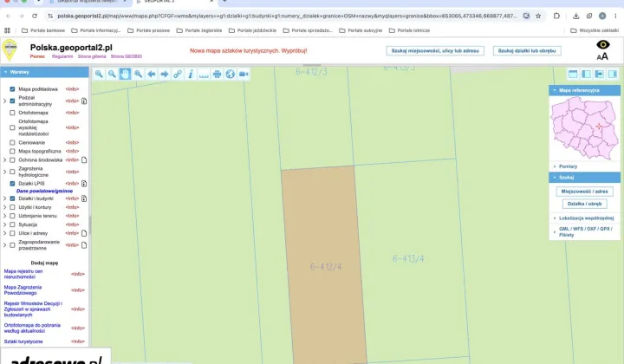624x364 pixels.
Task: Open document icon for Podział administracyjny
Action: click(x=84, y=101)
